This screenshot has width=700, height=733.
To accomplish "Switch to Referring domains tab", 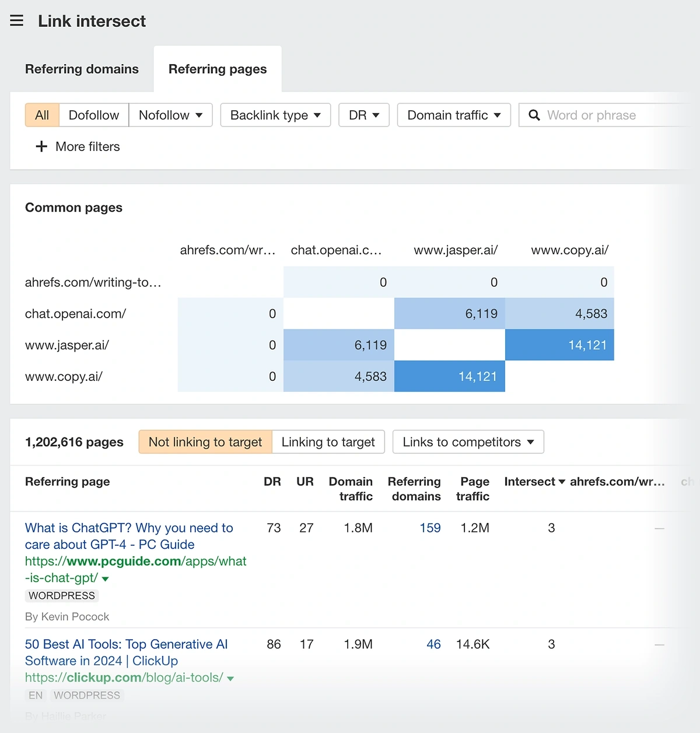I will coord(82,69).
